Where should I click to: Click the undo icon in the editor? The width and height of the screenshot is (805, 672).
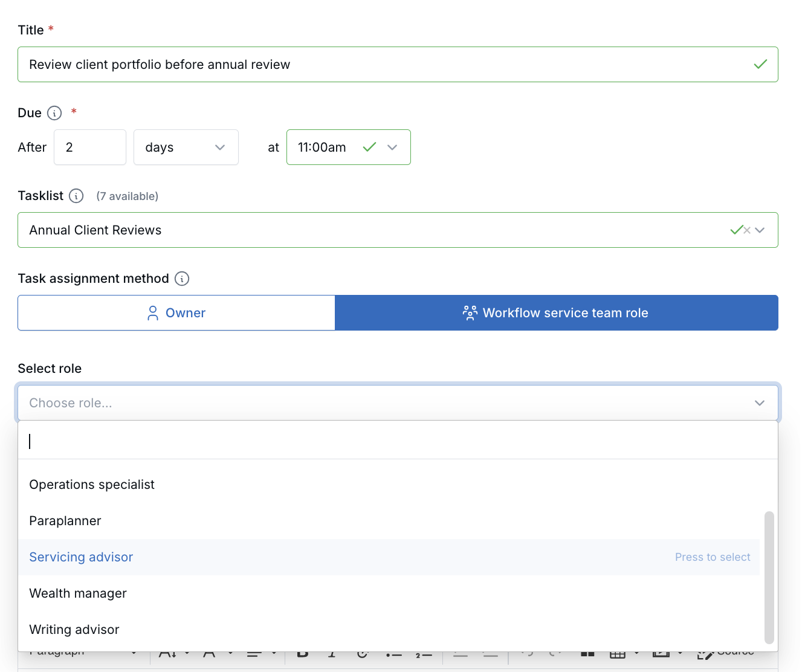click(x=527, y=654)
